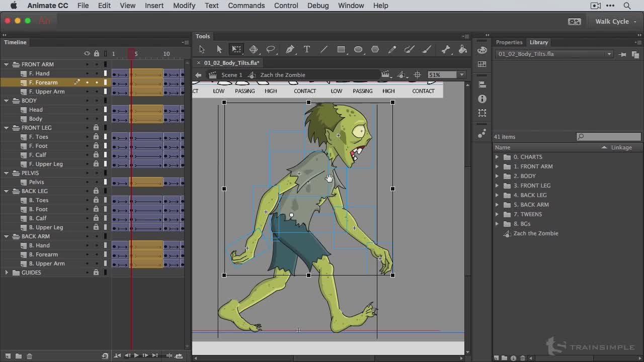Viewport: 644px width, 362px height.
Task: Select the Paint Brush tool
Action: pos(410,49)
